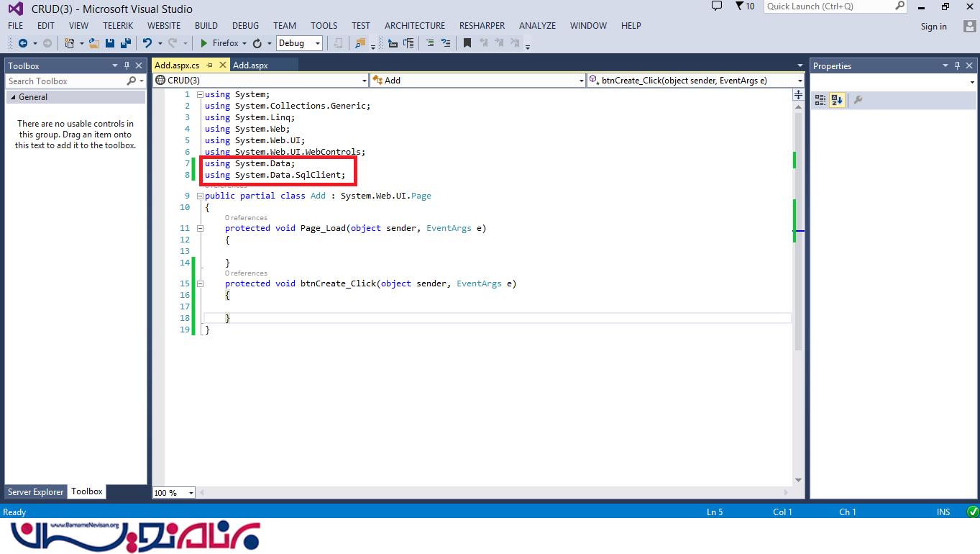
Task: Expand the btnCreate_Click member dropdown
Action: (x=799, y=81)
